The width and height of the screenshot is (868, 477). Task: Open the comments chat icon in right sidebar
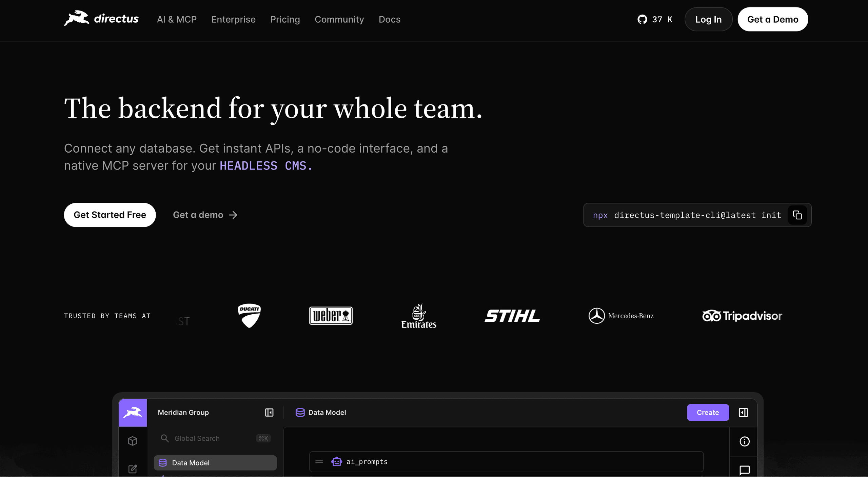click(x=745, y=470)
